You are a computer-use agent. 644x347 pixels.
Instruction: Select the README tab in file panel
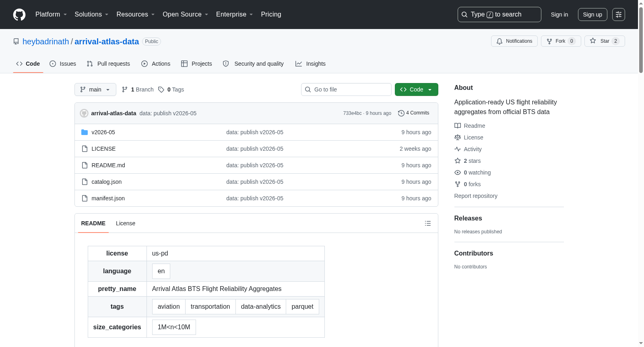click(x=93, y=223)
